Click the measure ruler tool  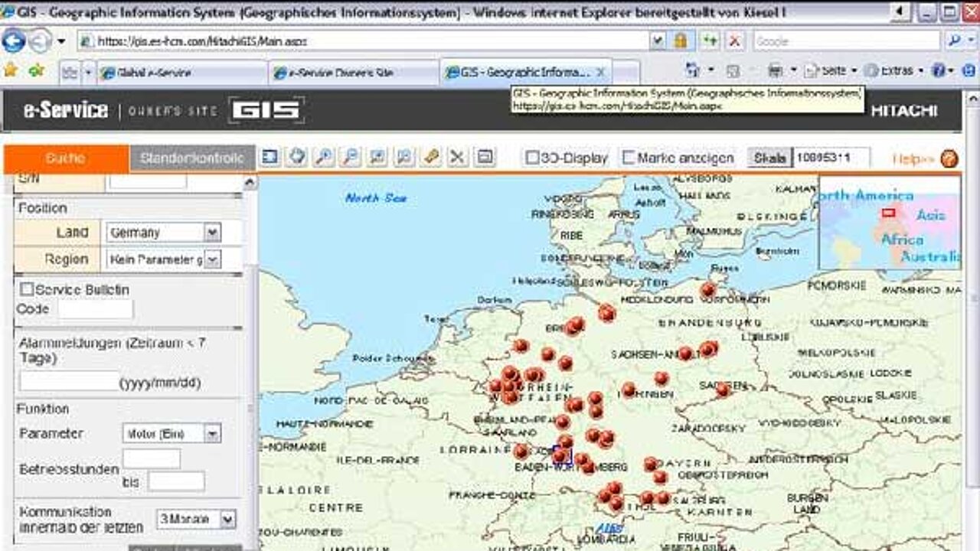tap(431, 158)
